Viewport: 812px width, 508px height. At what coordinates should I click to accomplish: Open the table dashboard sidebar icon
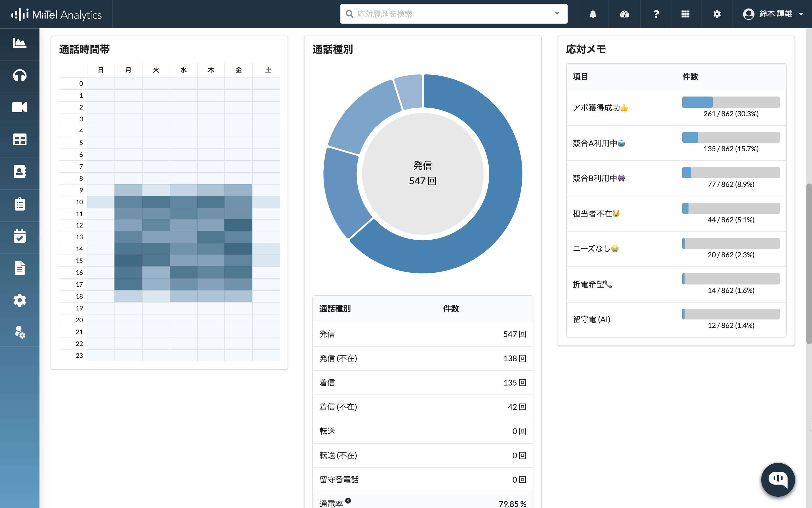coord(19,139)
